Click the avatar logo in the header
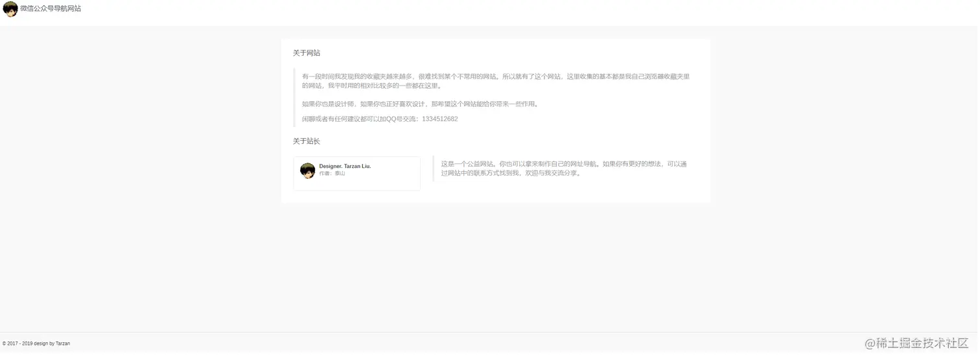The height and width of the screenshot is (361, 980). 10,9
